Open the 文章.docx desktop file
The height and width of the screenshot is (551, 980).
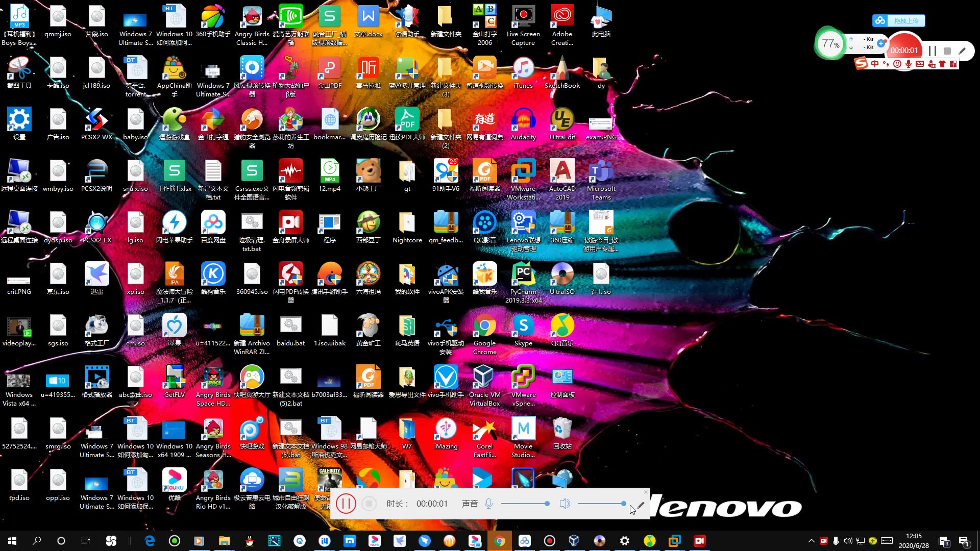[x=368, y=21]
